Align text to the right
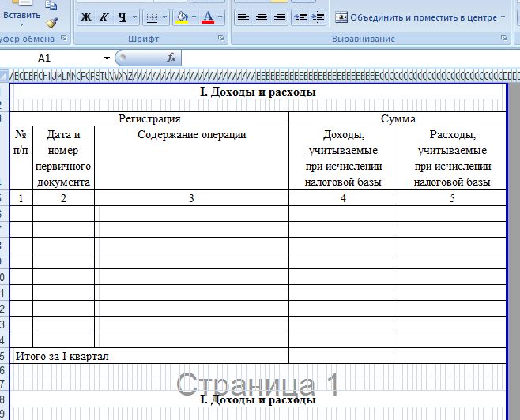This screenshot has width=520, height=420. pyautogui.click(x=280, y=17)
